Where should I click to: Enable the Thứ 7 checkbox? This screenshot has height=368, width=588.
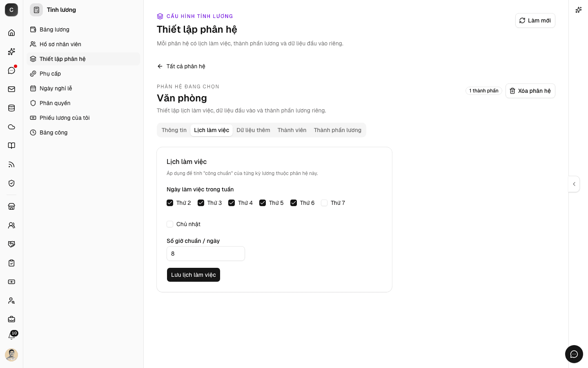tap(324, 203)
